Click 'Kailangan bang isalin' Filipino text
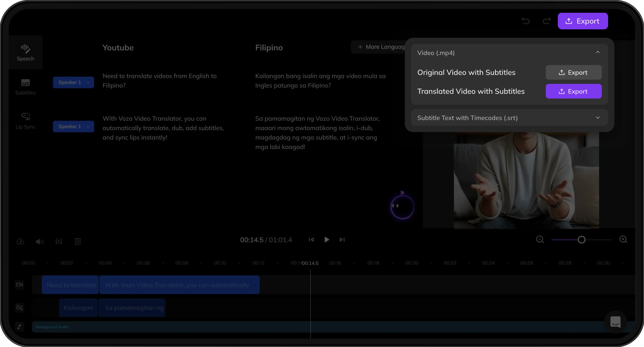 click(320, 81)
